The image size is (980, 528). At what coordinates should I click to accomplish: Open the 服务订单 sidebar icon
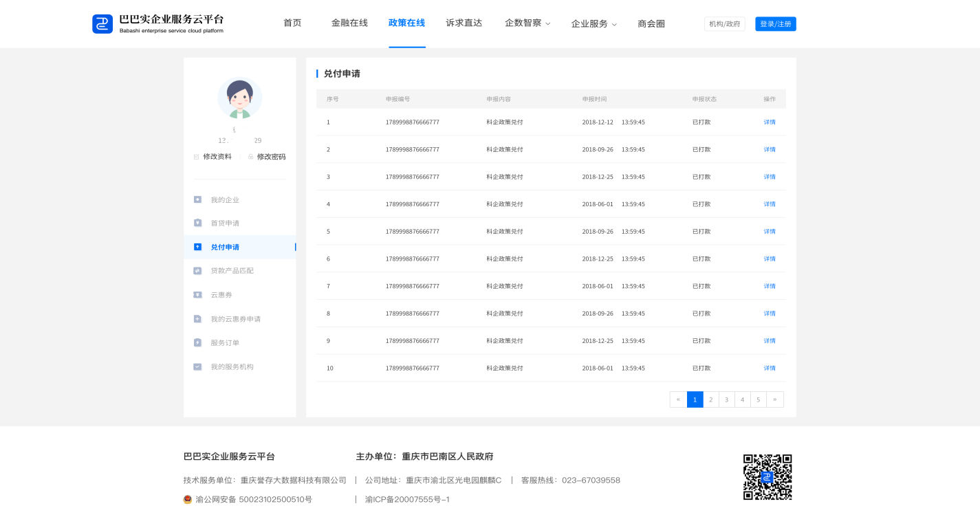click(x=197, y=342)
